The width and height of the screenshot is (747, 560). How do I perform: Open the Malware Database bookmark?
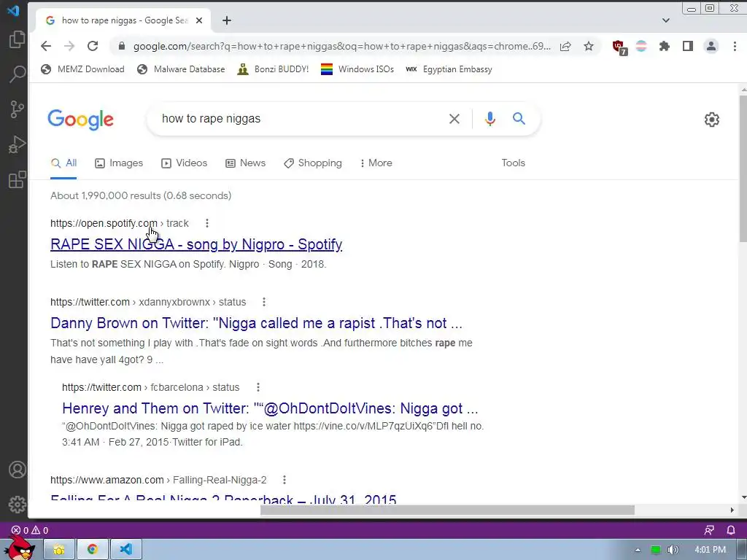coord(181,69)
